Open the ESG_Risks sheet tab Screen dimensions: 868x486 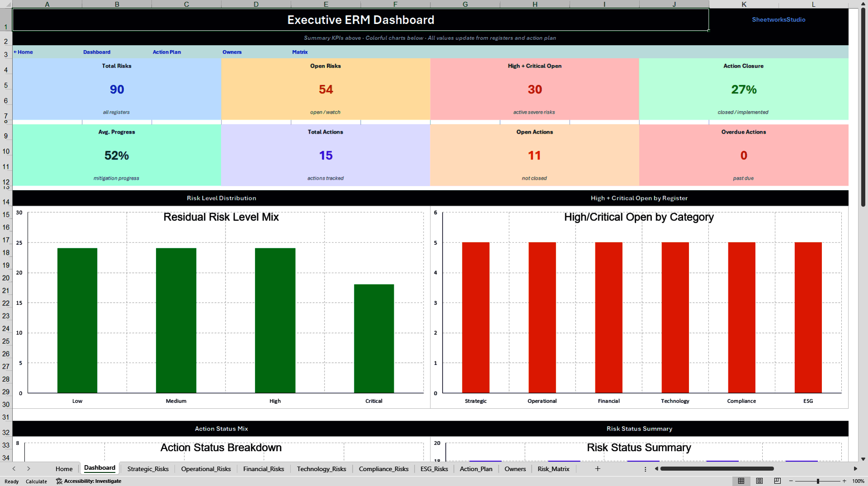[434, 469]
